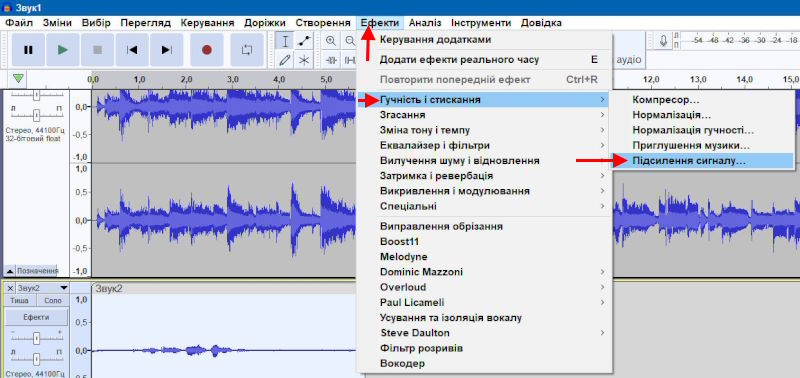Expand the Гучність і стискання submenu
Image resolution: width=800 pixels, height=378 pixels.
(x=484, y=100)
